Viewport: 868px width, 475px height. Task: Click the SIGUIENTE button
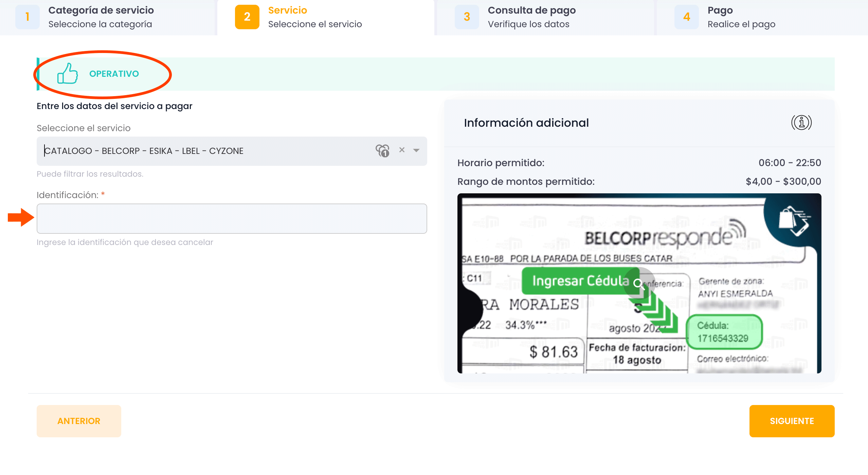click(792, 421)
